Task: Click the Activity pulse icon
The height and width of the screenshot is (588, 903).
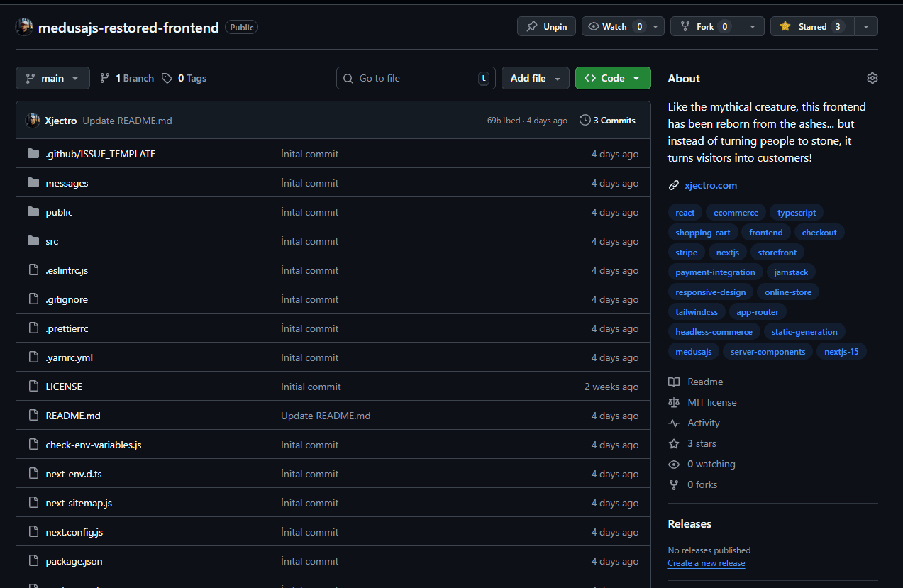Action: tap(673, 423)
